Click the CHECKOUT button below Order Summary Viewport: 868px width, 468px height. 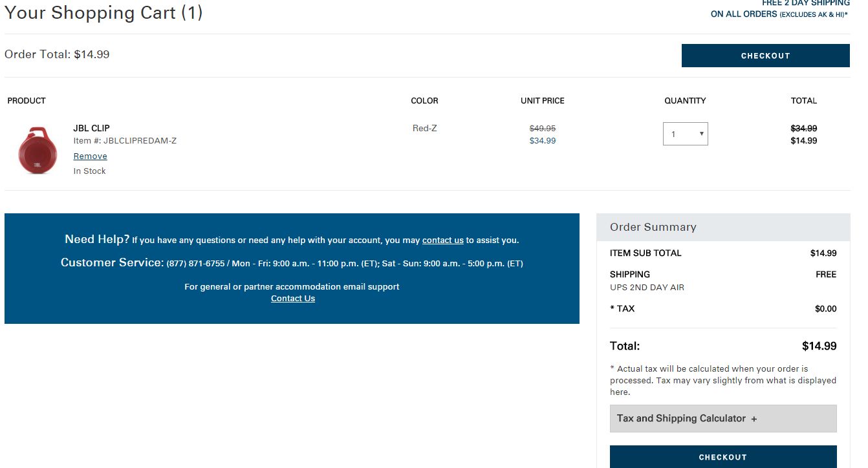(722, 456)
